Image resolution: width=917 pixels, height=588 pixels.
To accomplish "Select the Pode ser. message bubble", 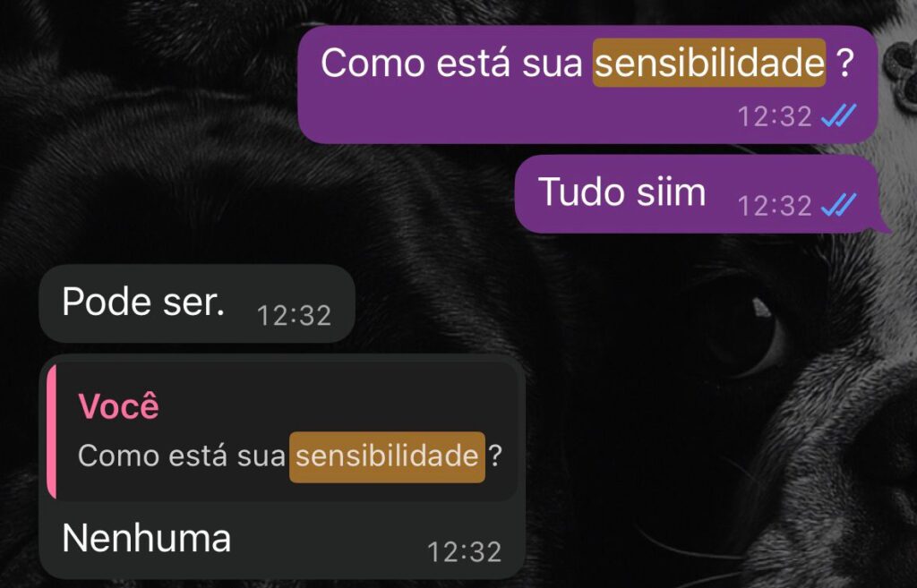I will click(x=197, y=303).
